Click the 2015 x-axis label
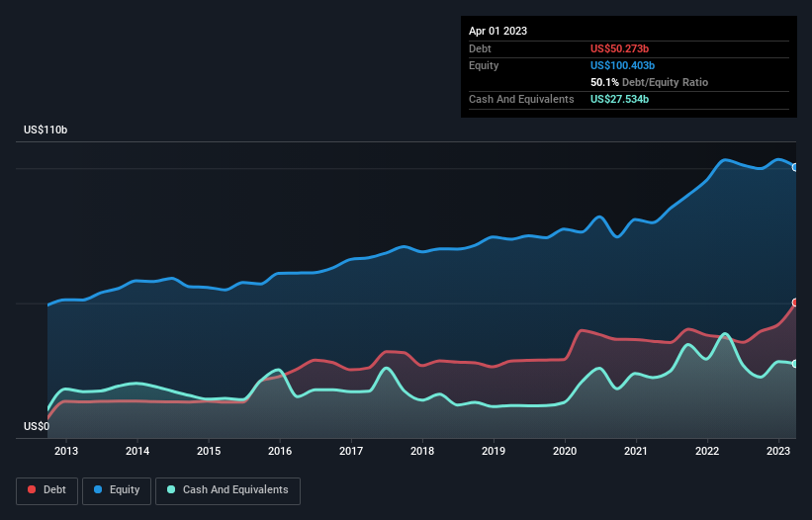The height and width of the screenshot is (520, 812). coord(209,451)
